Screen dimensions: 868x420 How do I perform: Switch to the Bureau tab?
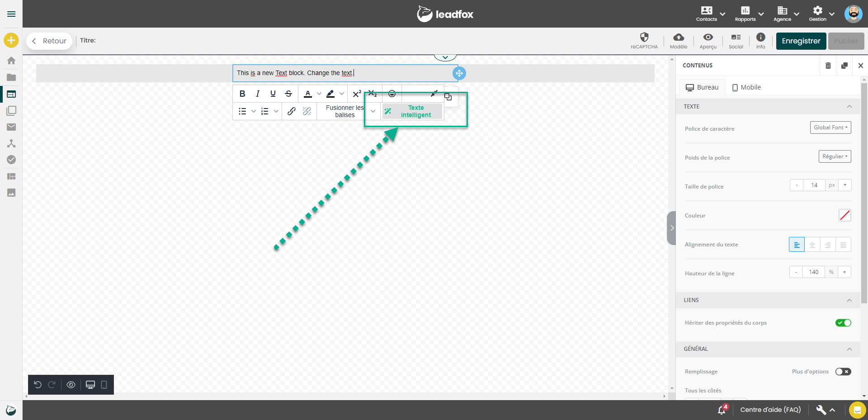tap(702, 87)
